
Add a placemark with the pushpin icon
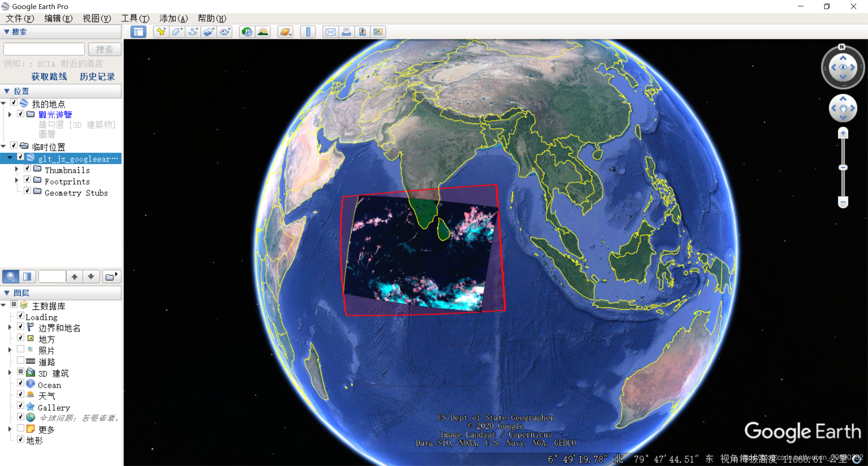[x=161, y=32]
